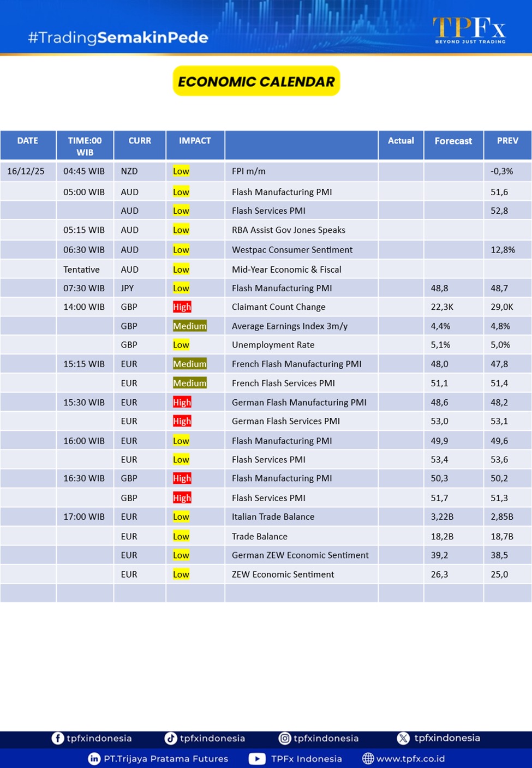Screen dimensions: 532x768
Task: Click the X (Twitter) icon in footer
Action: [x=403, y=738]
